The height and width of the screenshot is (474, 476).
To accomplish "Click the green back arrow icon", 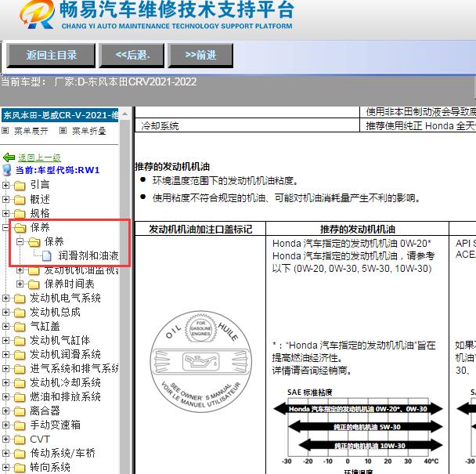I will tap(9, 157).
